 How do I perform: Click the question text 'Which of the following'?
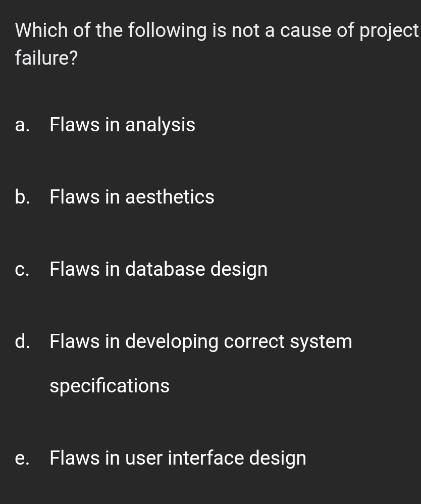point(111,31)
